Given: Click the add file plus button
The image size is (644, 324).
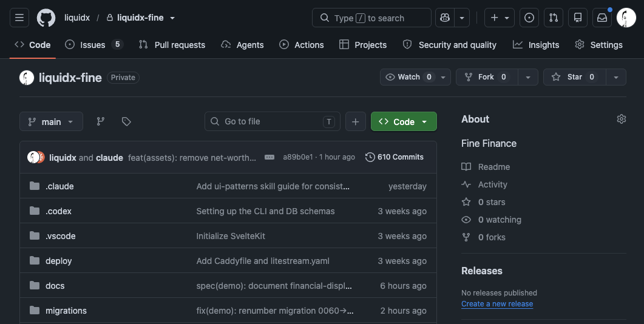Looking at the screenshot, I should pos(356,121).
